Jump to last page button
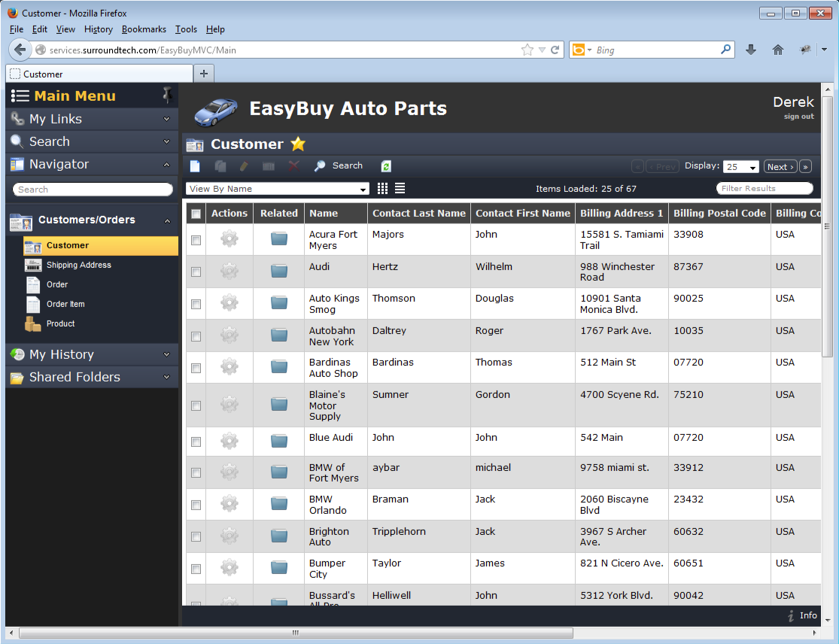Image resolution: width=839 pixels, height=644 pixels. (x=805, y=167)
